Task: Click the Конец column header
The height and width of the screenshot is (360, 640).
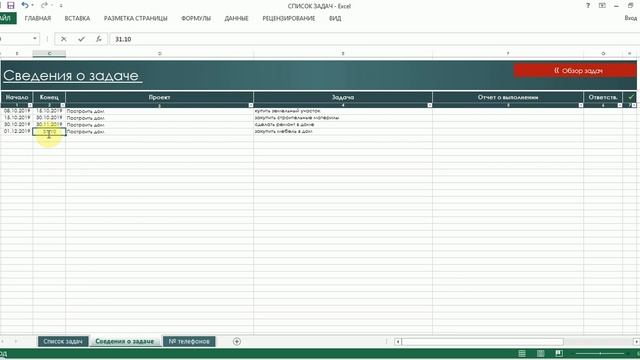Action: [49, 98]
